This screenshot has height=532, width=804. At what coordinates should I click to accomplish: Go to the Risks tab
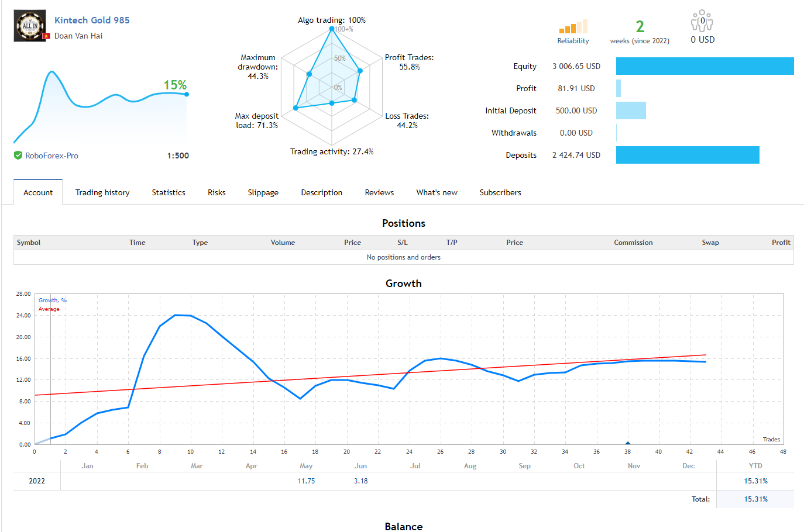coord(217,192)
